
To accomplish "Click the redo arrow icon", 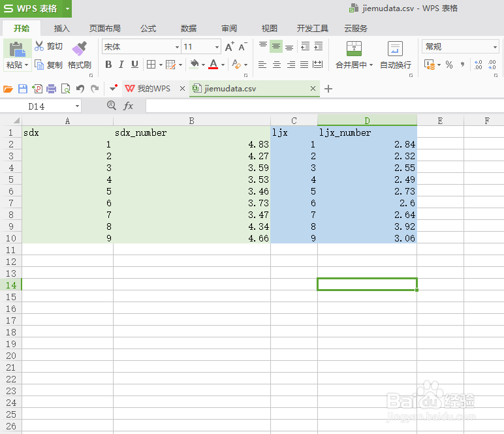I will pyautogui.click(x=95, y=88).
